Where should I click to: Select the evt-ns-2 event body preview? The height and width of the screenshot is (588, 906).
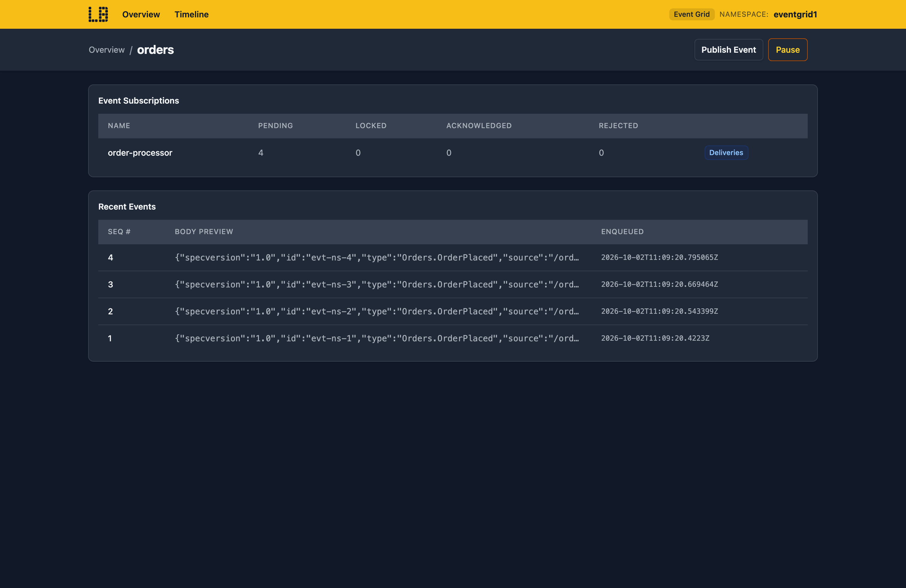(377, 311)
